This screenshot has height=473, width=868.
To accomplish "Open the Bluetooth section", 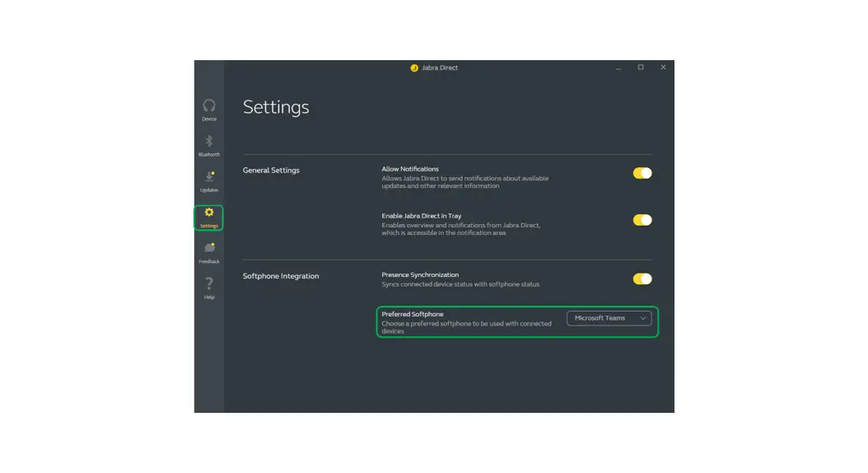I will [x=208, y=146].
